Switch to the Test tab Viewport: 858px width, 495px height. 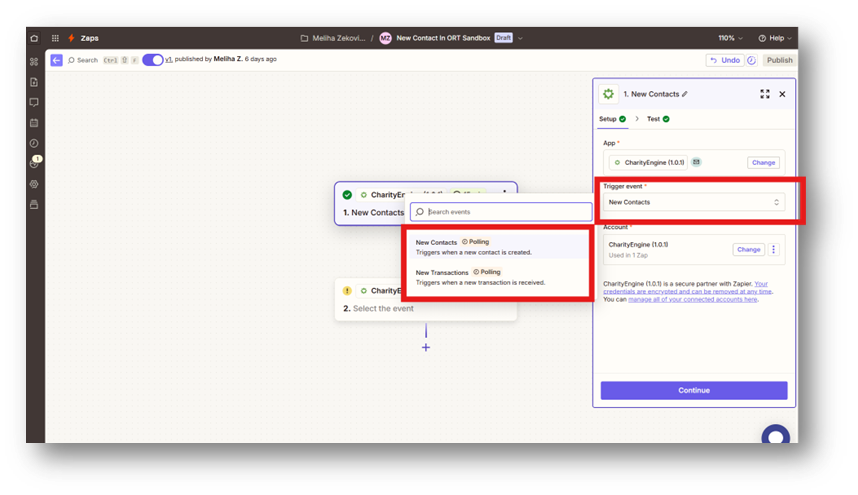pyautogui.click(x=658, y=119)
